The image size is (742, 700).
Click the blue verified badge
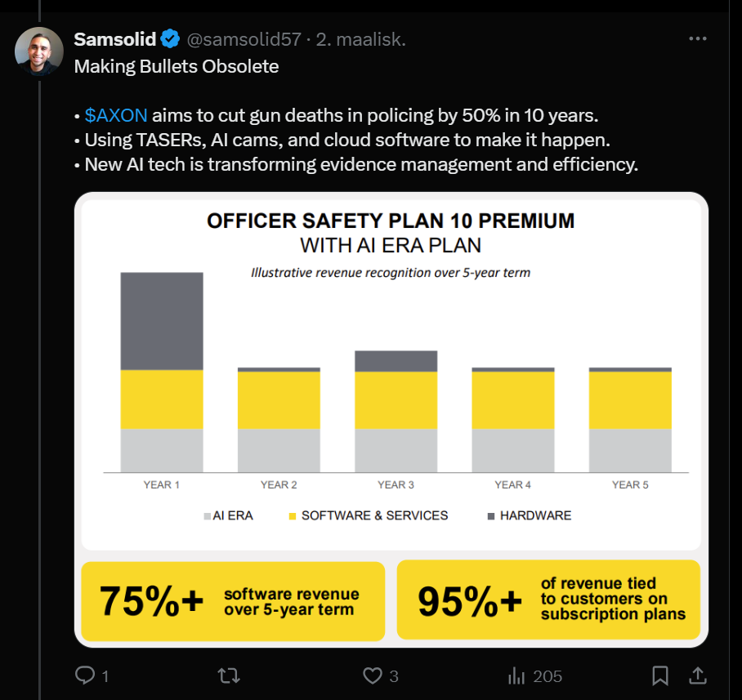tap(170, 39)
